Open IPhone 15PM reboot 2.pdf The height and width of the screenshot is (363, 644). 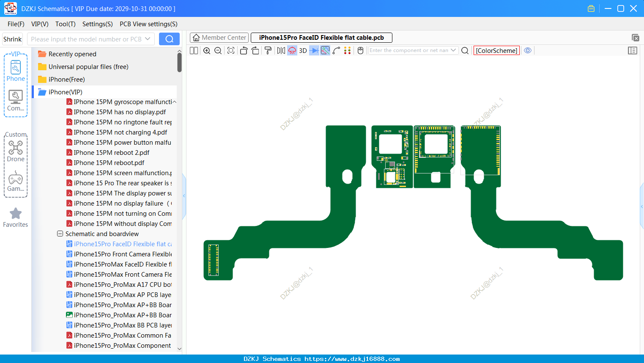[112, 153]
